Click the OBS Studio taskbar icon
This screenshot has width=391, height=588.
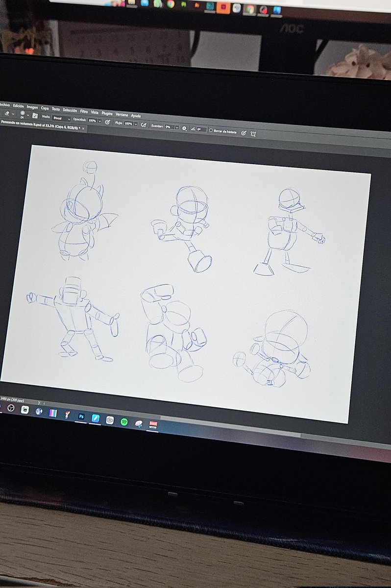[x=11, y=408]
